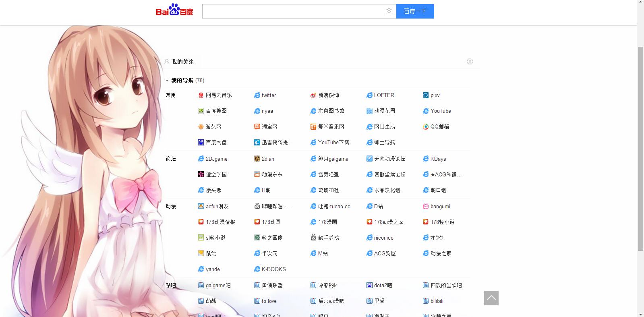Screen dimensions: 644x317
Task: Click the 百度网盘 icon
Action: (x=201, y=142)
